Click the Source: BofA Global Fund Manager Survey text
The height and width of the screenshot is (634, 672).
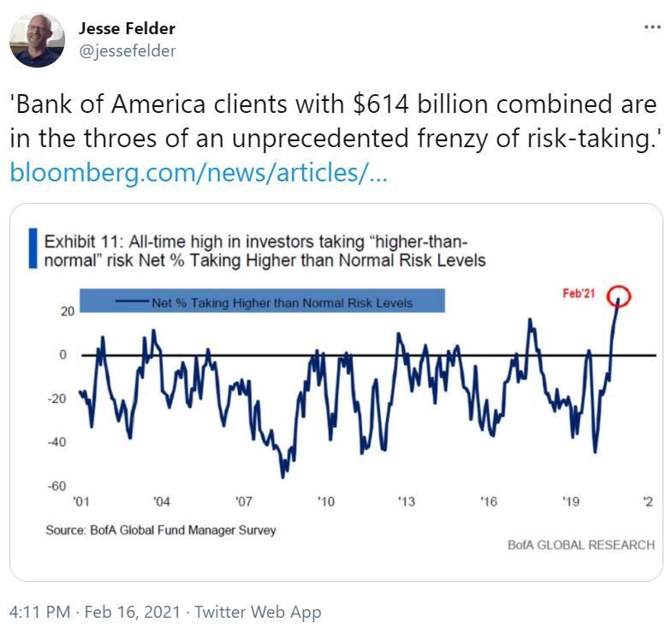(161, 530)
